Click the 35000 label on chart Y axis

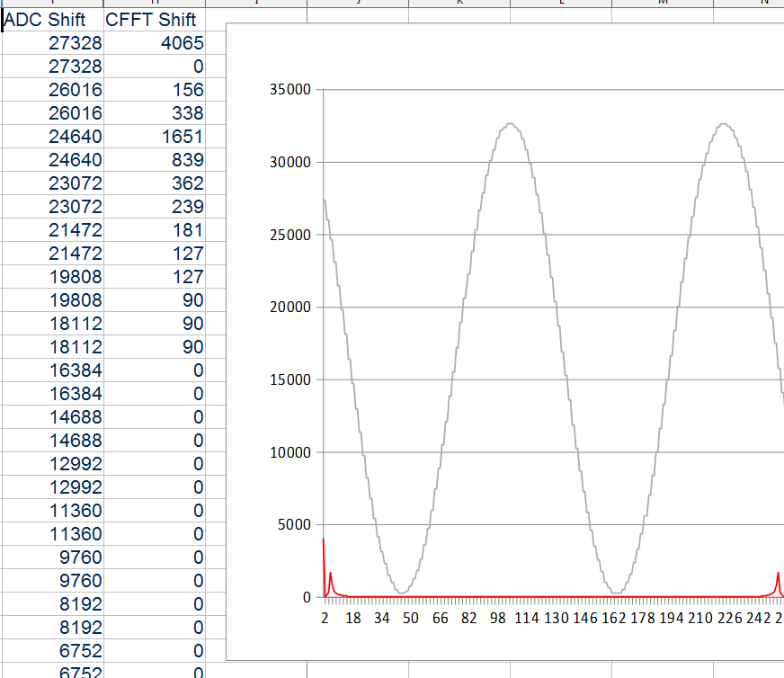tap(290, 90)
